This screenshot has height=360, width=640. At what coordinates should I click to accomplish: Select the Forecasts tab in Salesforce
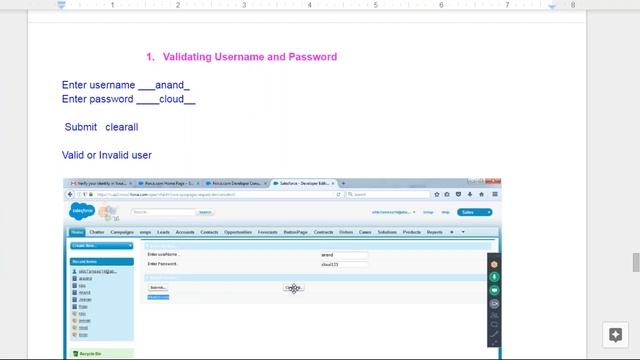[267, 232]
